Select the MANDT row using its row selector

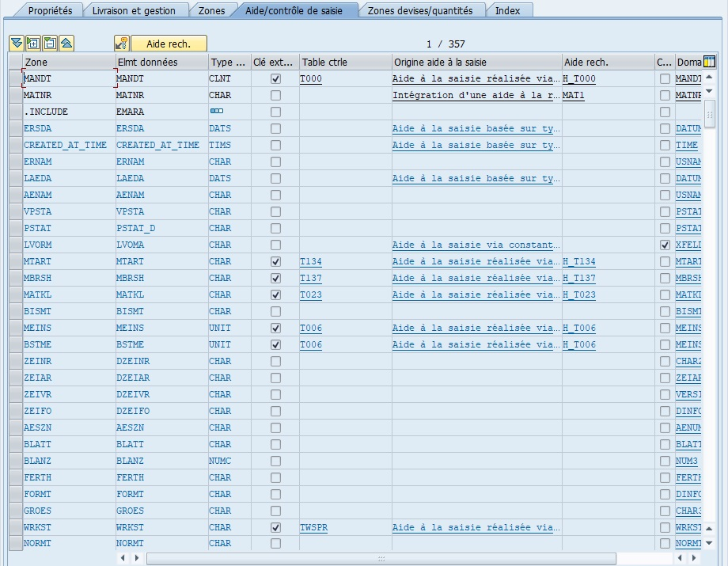point(15,78)
